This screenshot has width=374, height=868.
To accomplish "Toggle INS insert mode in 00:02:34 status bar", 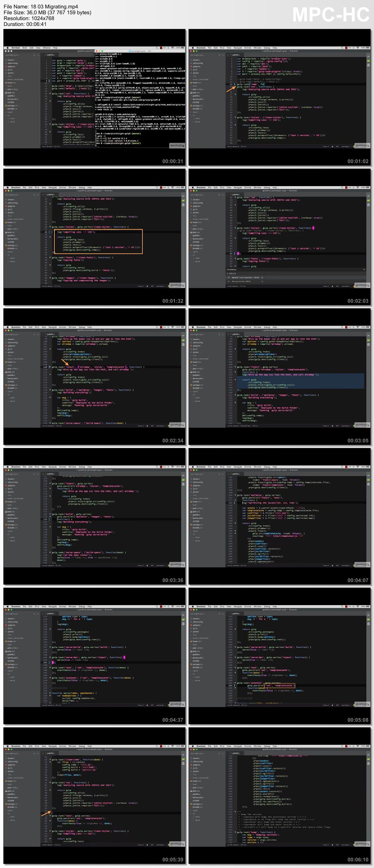I will point(152,426).
